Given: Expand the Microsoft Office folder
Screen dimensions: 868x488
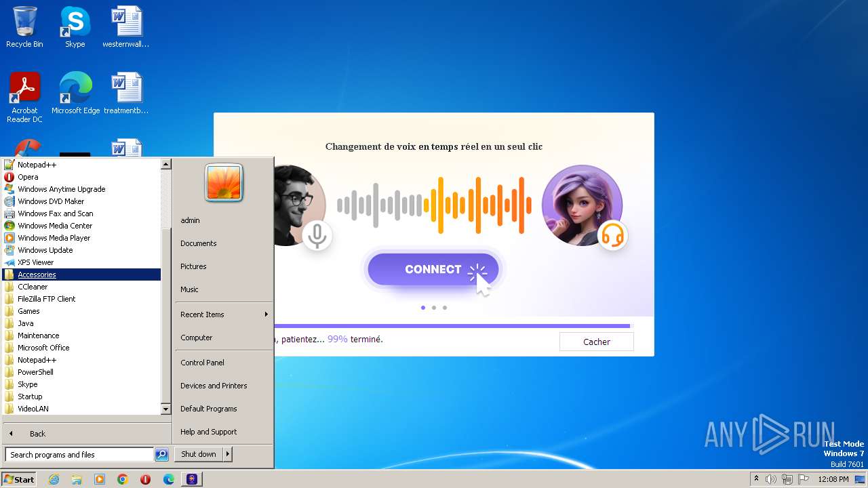Looking at the screenshot, I should [x=81, y=348].
